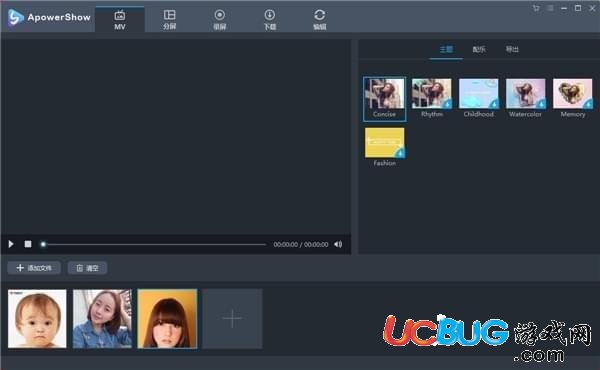Click the empty plus tile to add media

pyautogui.click(x=232, y=318)
